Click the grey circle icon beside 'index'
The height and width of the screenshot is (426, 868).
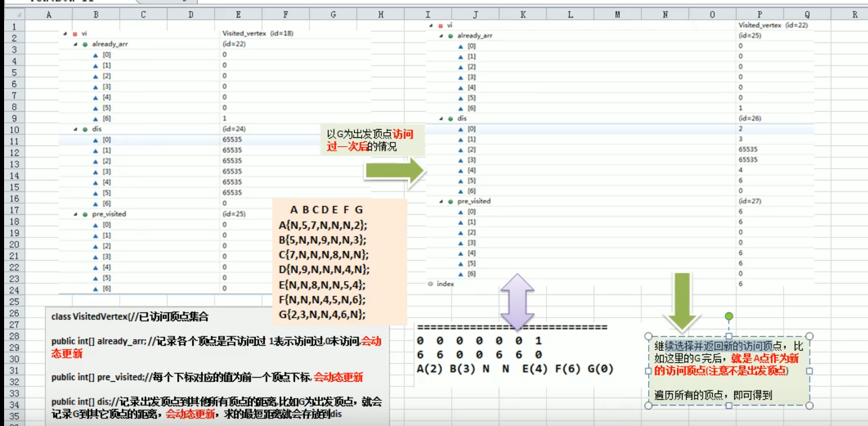430,284
